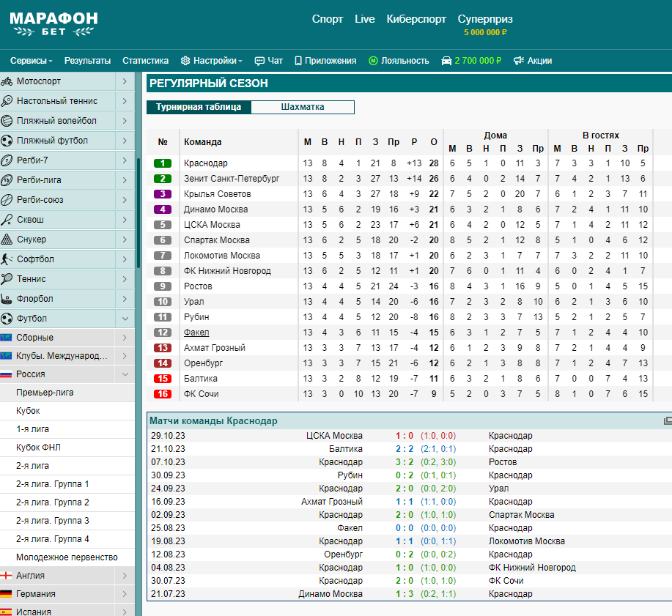Click the Tennis racket icon
The image size is (672, 616).
pos(7,279)
